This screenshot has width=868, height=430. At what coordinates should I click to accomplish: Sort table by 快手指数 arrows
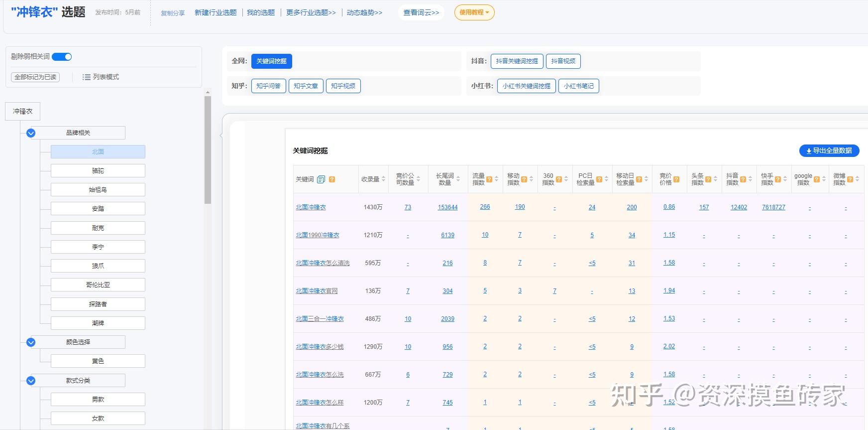point(785,179)
